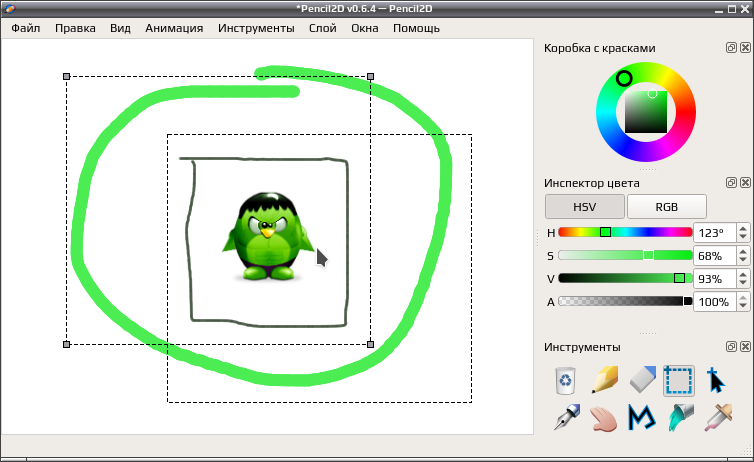Open the Анимация menu
Image resolution: width=754 pixels, height=462 pixels.
click(174, 28)
